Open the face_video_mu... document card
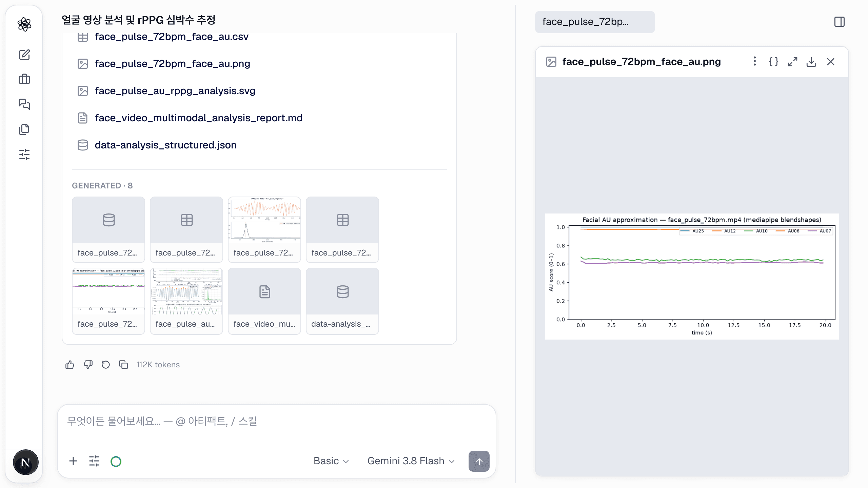Image resolution: width=868 pixels, height=488 pixels. click(264, 301)
